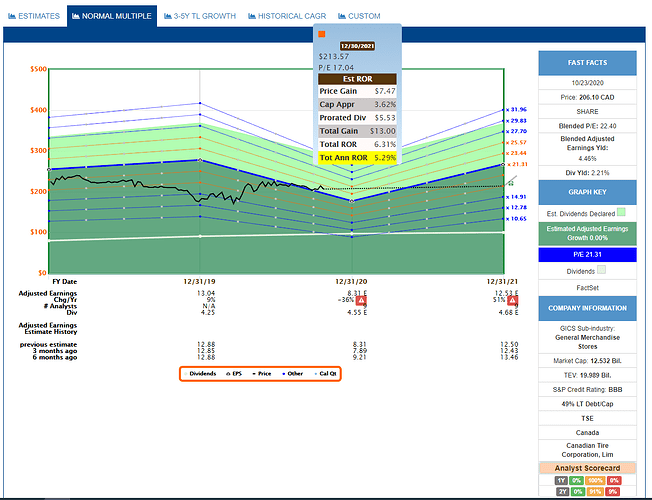652x500 pixels.
Task: Toggle the Dividends series in legend
Action: (205, 373)
